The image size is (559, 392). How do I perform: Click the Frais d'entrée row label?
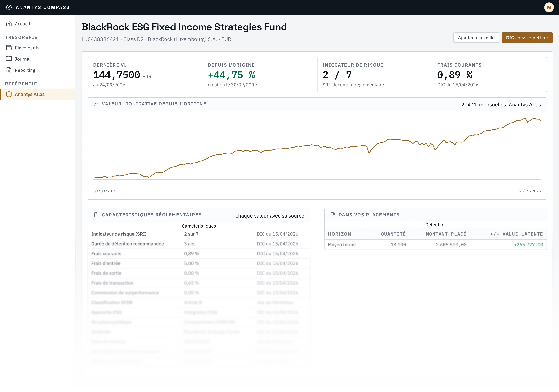coord(106,263)
